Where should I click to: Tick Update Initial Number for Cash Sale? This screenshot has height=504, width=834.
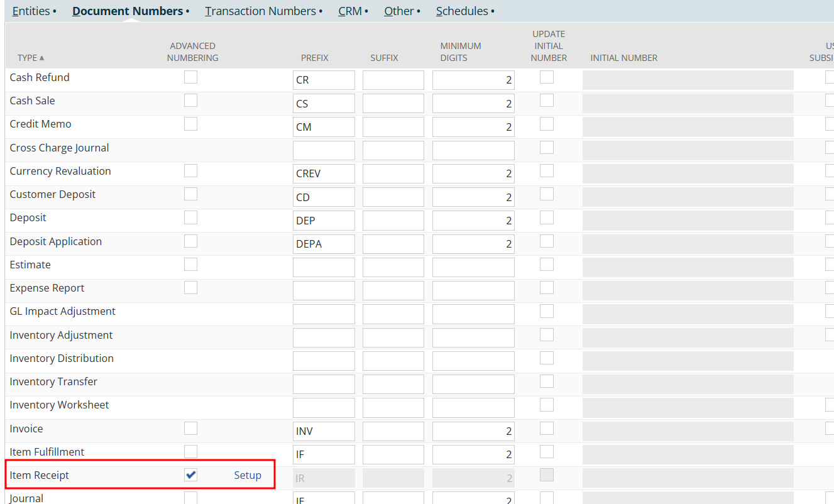[547, 101]
